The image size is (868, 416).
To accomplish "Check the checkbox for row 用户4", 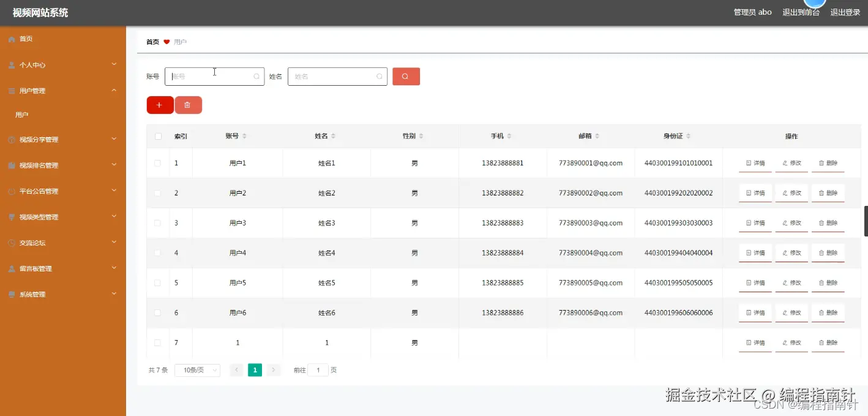I will click(158, 252).
